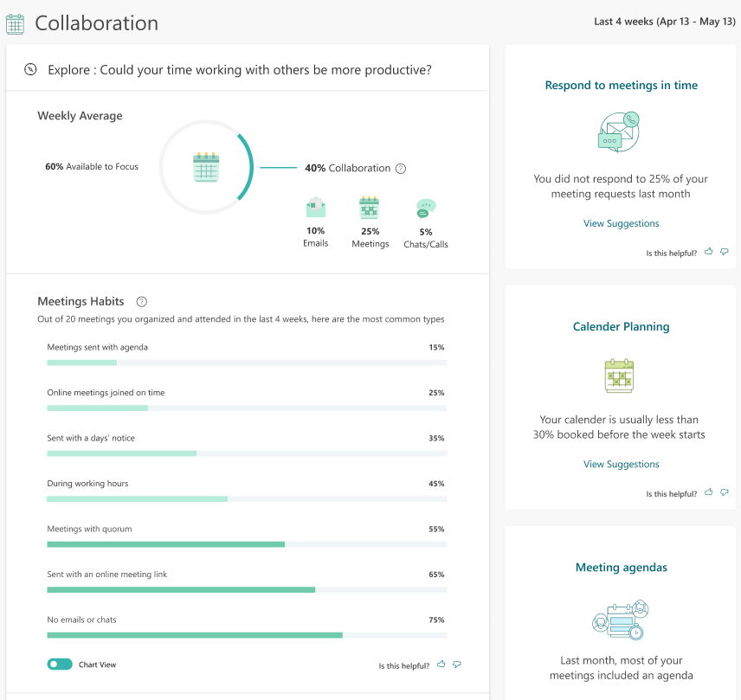
Task: Thumbs down the Respond to meetings card
Action: [725, 252]
